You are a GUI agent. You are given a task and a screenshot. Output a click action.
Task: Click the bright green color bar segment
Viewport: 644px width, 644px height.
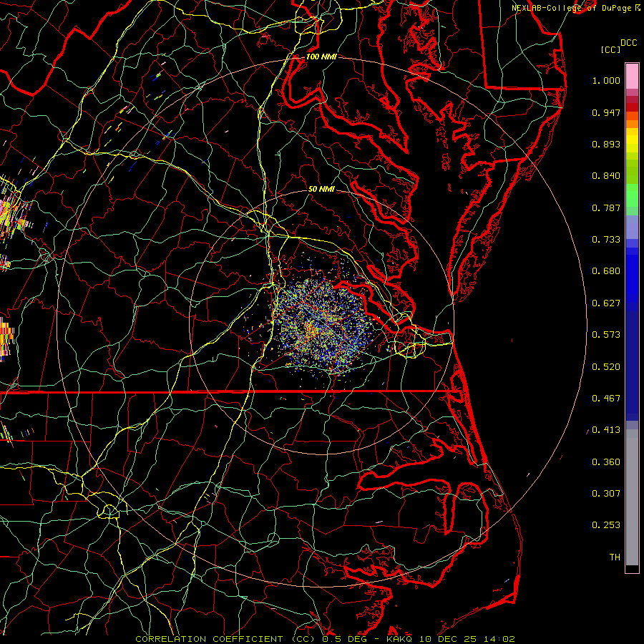pyautogui.click(x=632, y=195)
